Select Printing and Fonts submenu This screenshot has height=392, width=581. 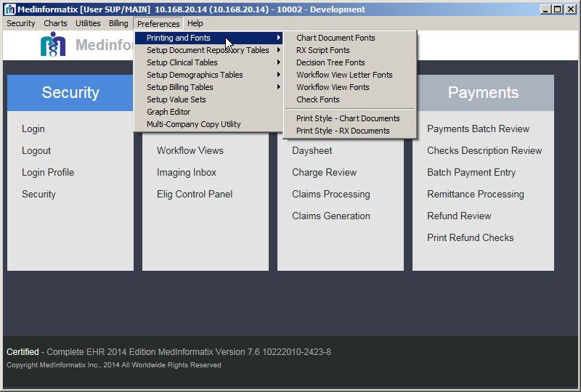point(208,38)
